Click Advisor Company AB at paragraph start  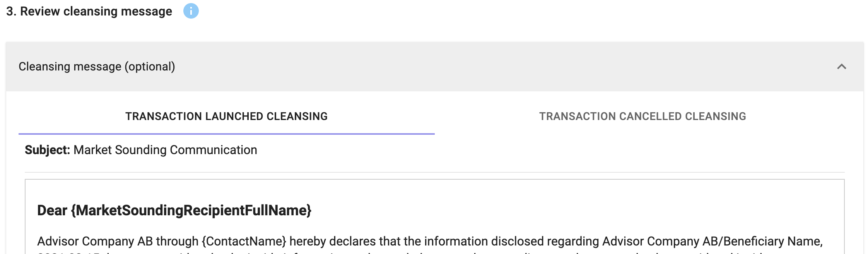(85, 241)
